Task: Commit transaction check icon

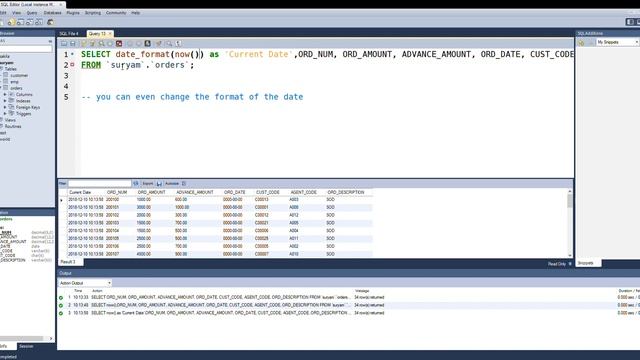Action: (130, 44)
